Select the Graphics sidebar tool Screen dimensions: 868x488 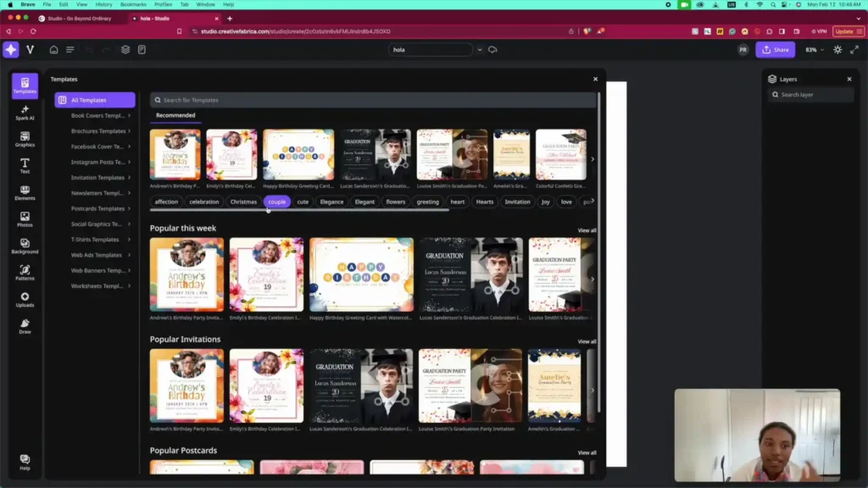[x=25, y=139]
